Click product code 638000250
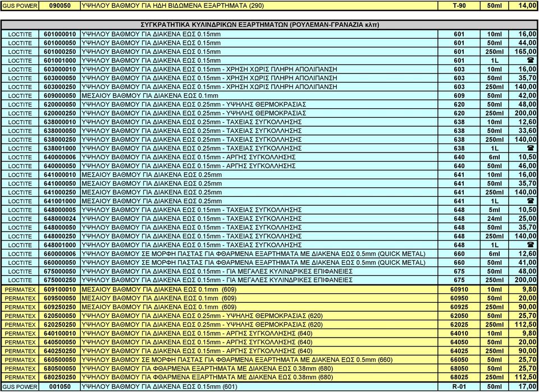 click(x=60, y=140)
